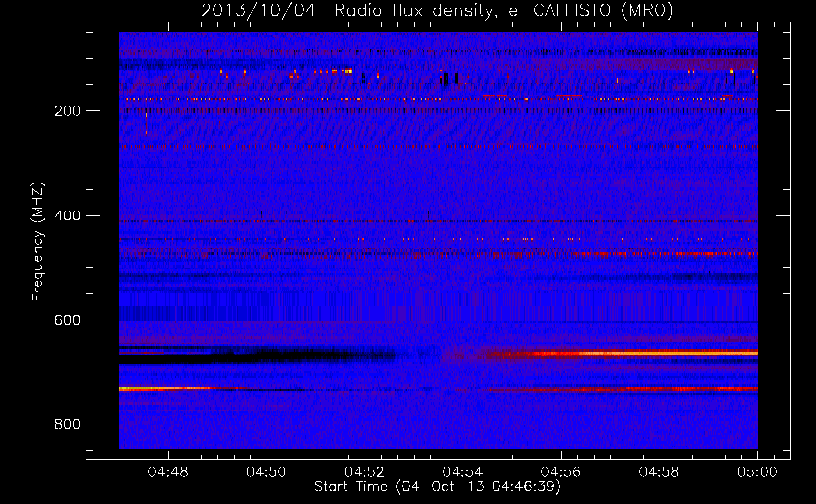Screen dimensions: 816x504
Task: Click the 04:48 time tick label
Action: [x=168, y=472]
